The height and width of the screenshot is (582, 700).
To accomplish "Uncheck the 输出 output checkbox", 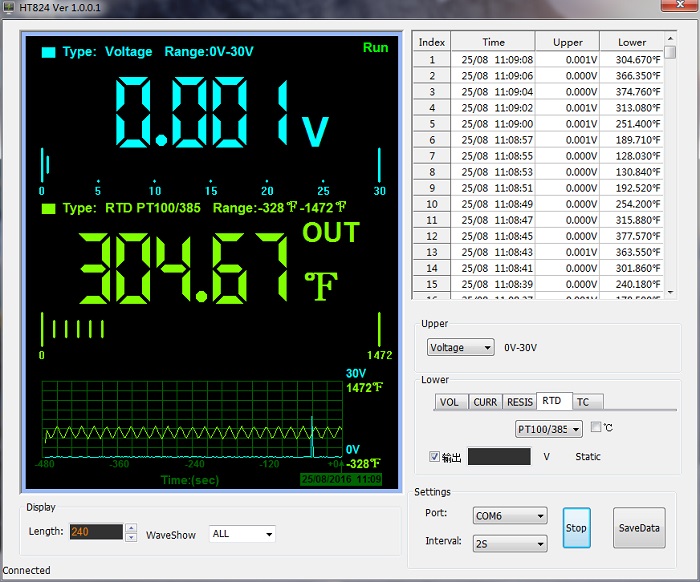I will pyautogui.click(x=434, y=457).
